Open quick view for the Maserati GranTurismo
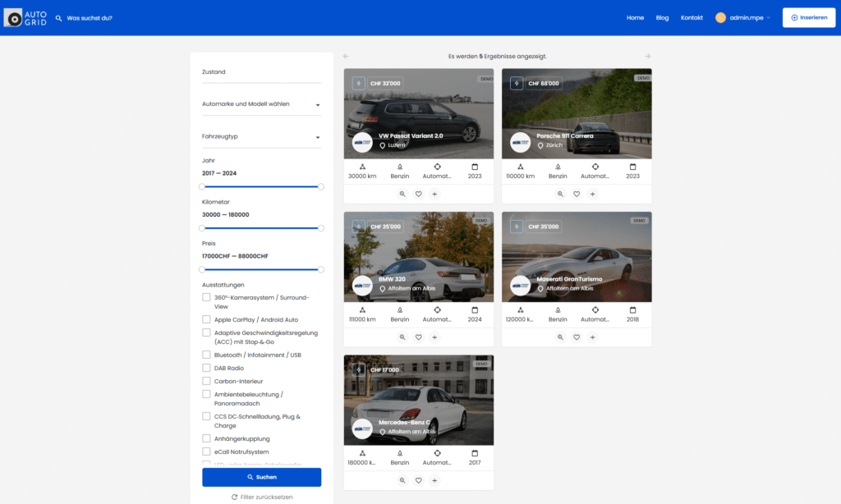This screenshot has width=841, height=504. [x=559, y=337]
